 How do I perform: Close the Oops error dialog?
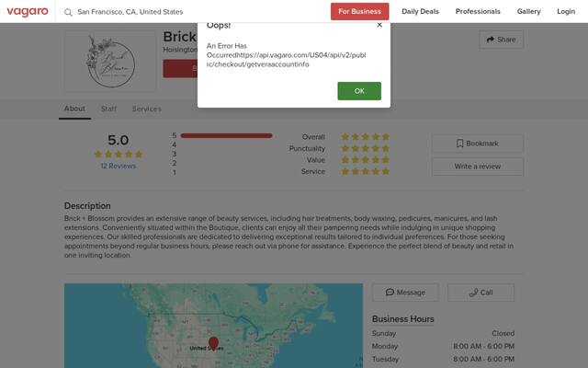coord(379,25)
